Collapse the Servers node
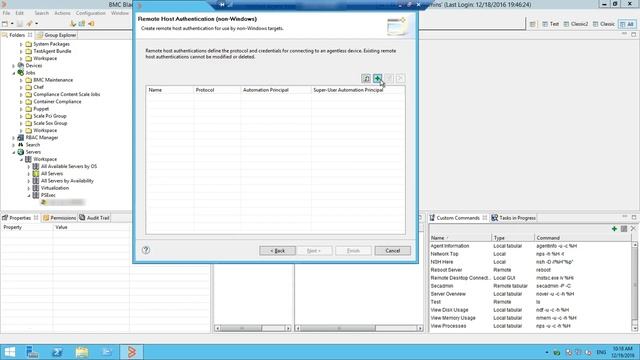The image size is (640, 360). pos(13,152)
